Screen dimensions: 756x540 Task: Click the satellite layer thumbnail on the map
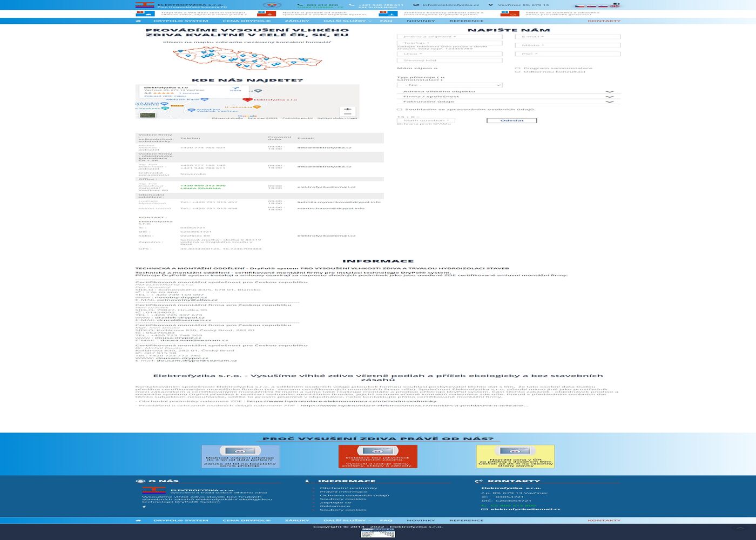[147, 115]
